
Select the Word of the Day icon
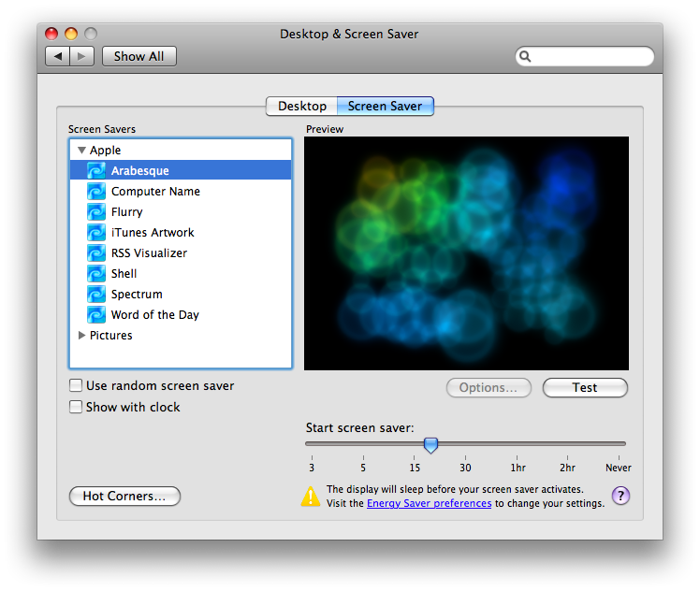(x=96, y=314)
